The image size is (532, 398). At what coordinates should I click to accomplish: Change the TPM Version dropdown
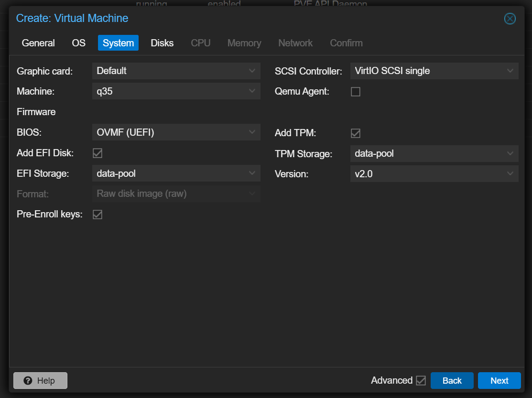[x=434, y=174]
